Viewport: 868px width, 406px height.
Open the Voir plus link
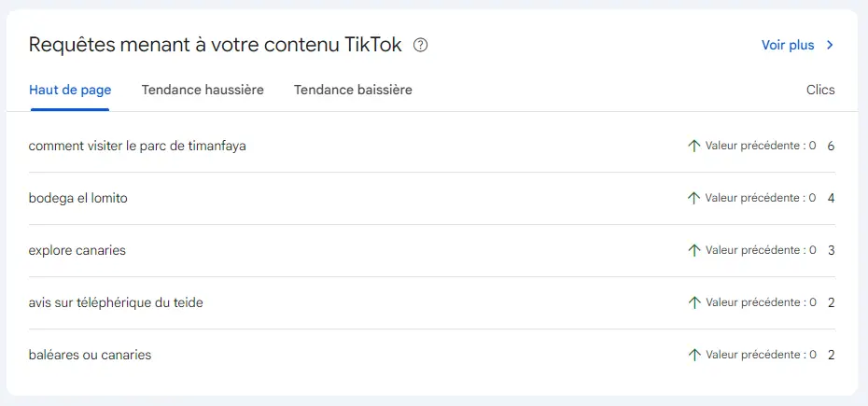[788, 45]
